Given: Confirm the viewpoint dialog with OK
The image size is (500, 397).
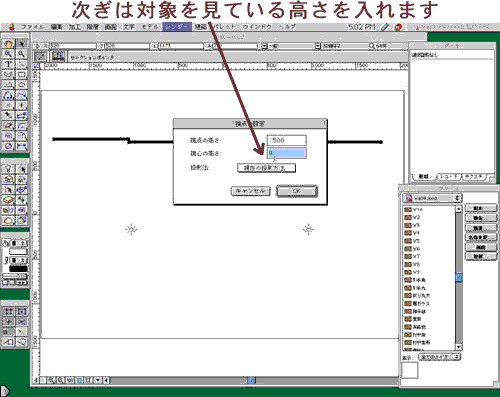Looking at the screenshot, I should (x=296, y=191).
